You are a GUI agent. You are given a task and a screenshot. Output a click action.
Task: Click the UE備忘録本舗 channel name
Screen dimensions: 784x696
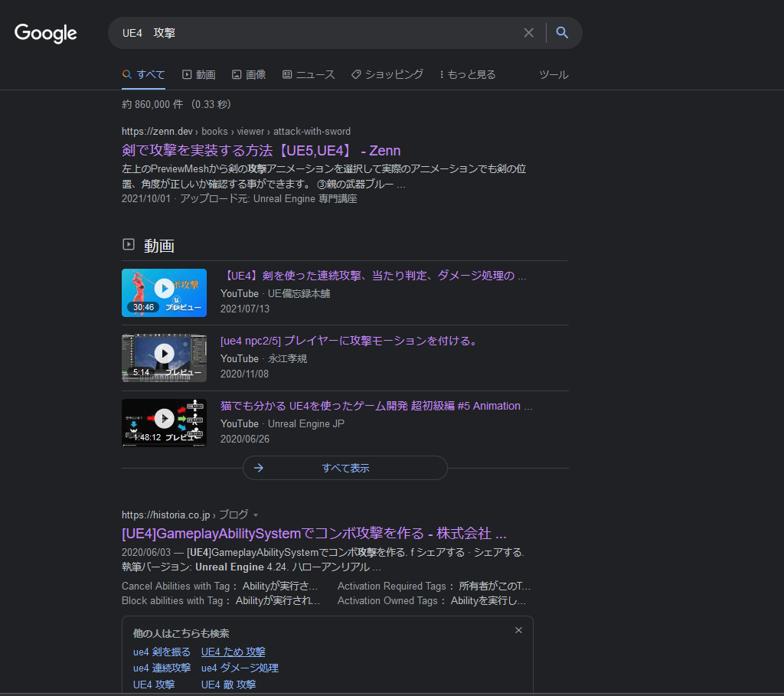(299, 294)
